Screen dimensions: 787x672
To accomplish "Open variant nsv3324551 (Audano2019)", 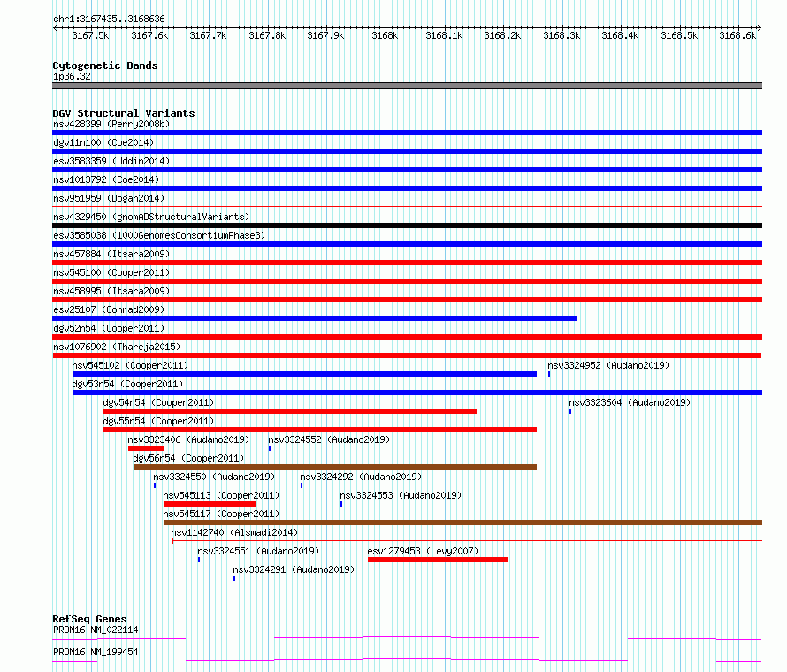I will point(258,551).
